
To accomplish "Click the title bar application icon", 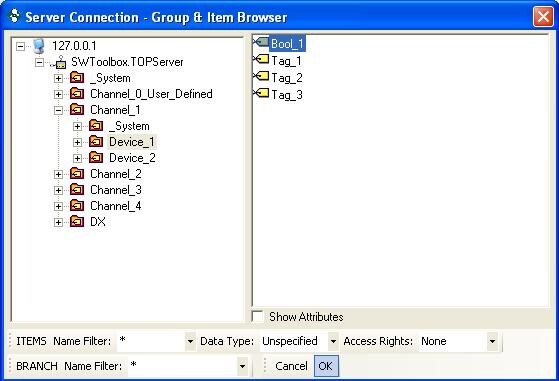I will (x=14, y=16).
